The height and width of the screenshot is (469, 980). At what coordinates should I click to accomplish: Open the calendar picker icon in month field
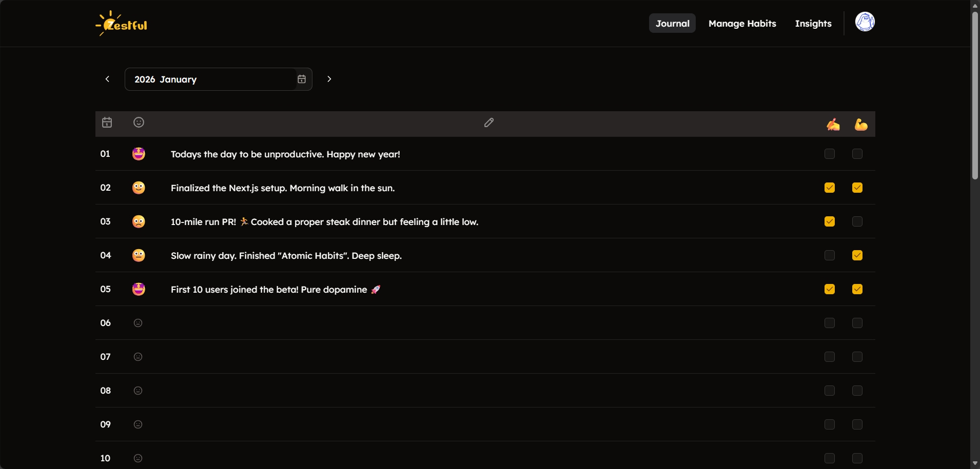pyautogui.click(x=302, y=79)
